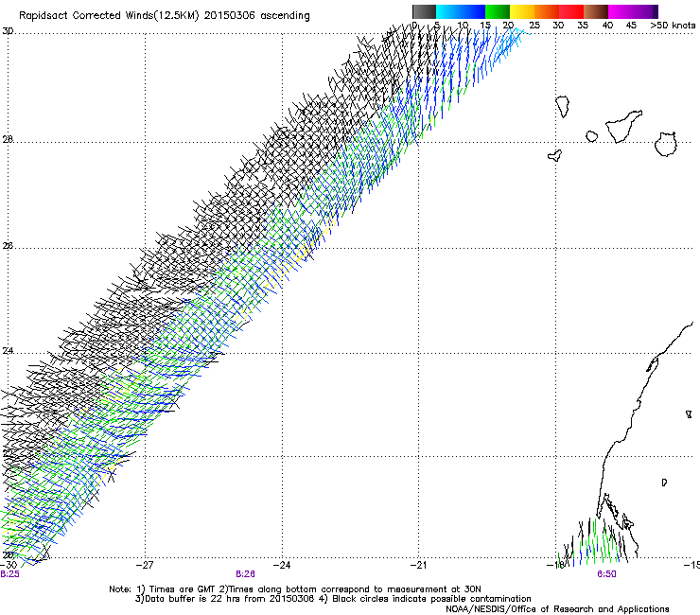Click the word "ascending" in the title

coord(286,16)
